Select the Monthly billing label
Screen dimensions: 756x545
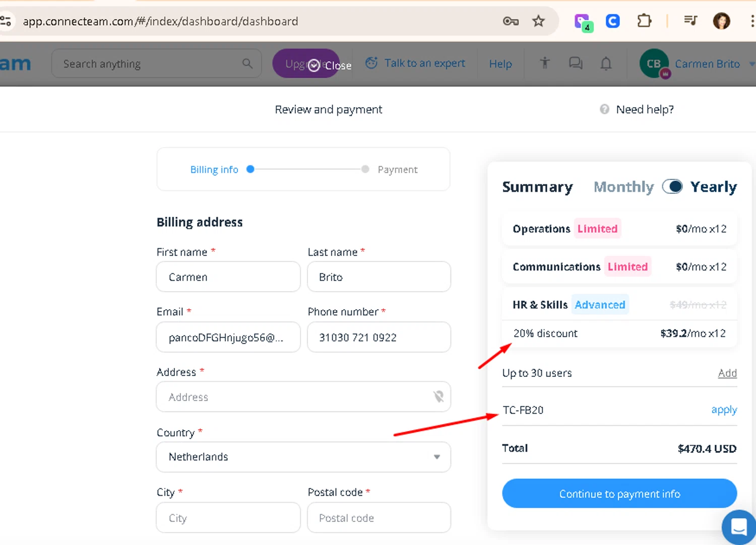[623, 187]
